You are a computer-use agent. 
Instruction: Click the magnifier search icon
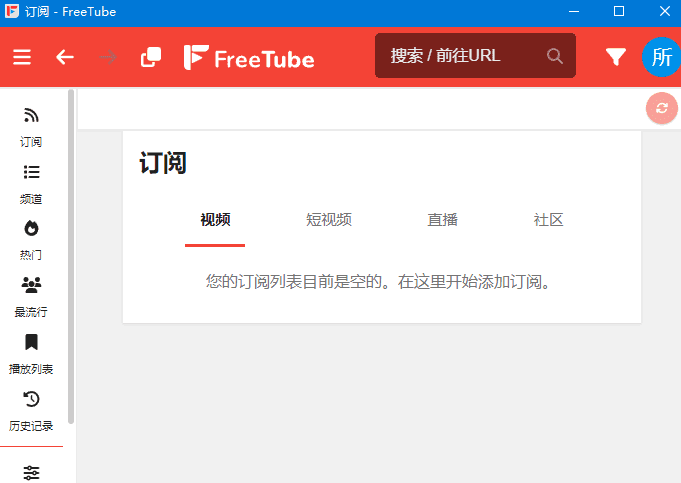click(x=555, y=56)
